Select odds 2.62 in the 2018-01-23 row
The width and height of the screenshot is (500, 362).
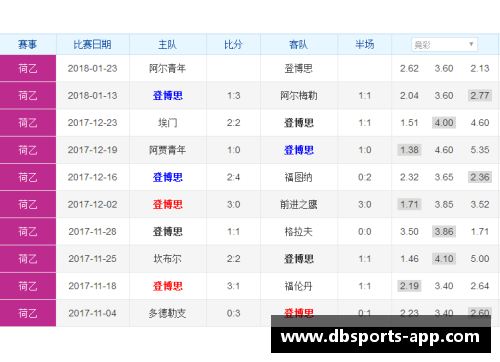coord(409,68)
